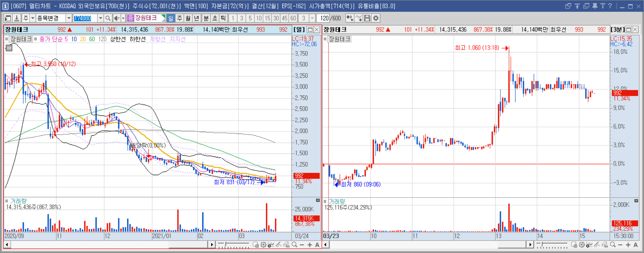
Task: Choose the 15 interval button
Action: [x=267, y=18]
